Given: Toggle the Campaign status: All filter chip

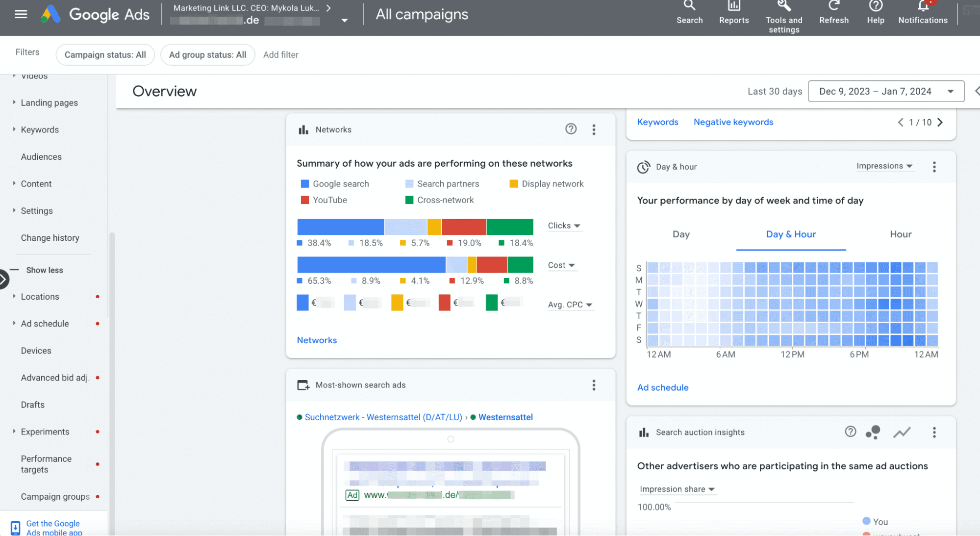Looking at the screenshot, I should [105, 54].
